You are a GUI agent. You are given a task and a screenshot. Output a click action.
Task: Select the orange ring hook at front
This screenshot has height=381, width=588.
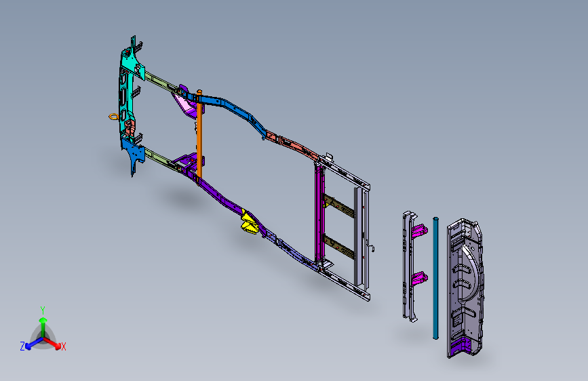114,117
